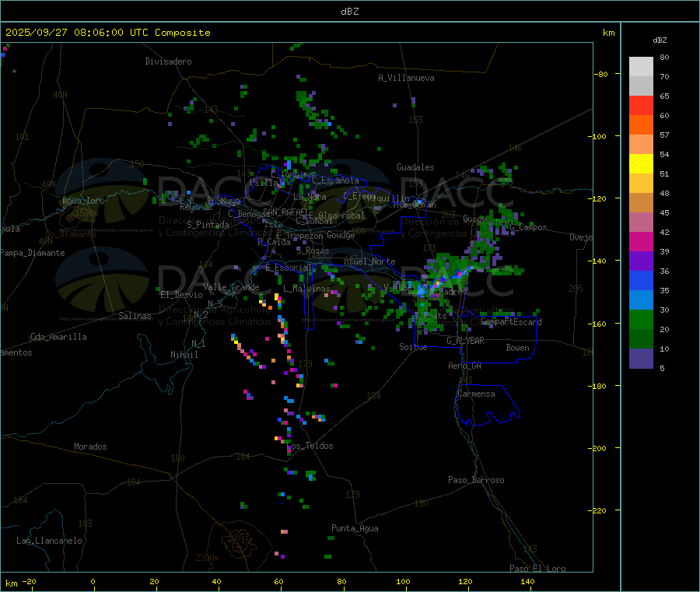Pick the magenta 42 dBZ legend swatch
700x592 pixels.
click(641, 241)
